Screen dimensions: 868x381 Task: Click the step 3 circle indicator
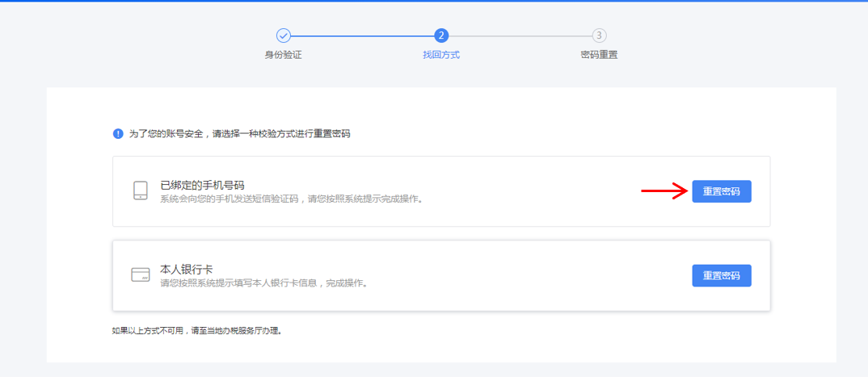(x=599, y=36)
